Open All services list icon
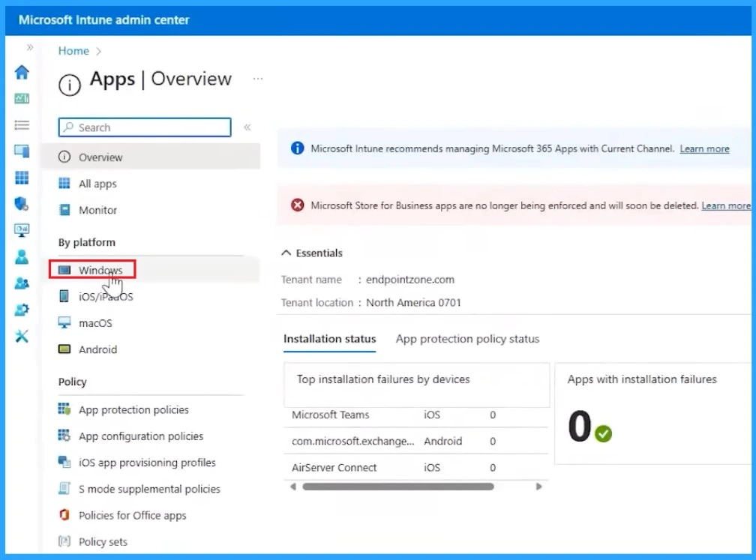 22,125
